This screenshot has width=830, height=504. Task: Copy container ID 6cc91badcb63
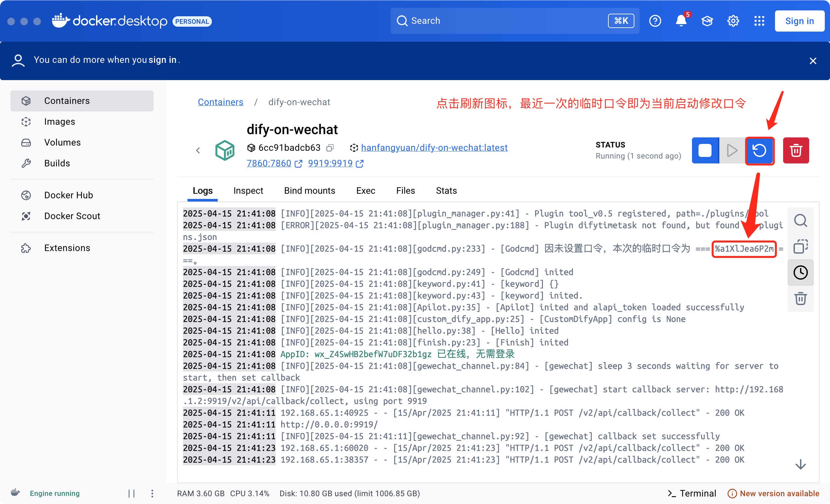(x=330, y=148)
